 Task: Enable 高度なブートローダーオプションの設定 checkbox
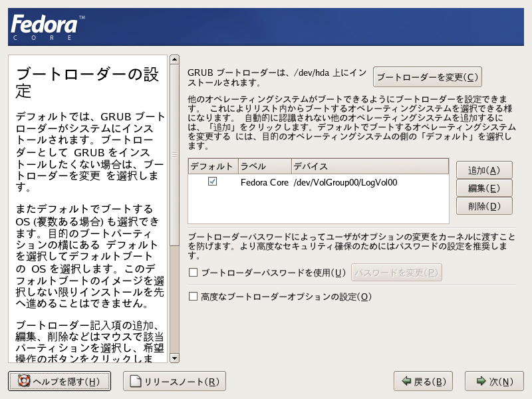pyautogui.click(x=193, y=296)
